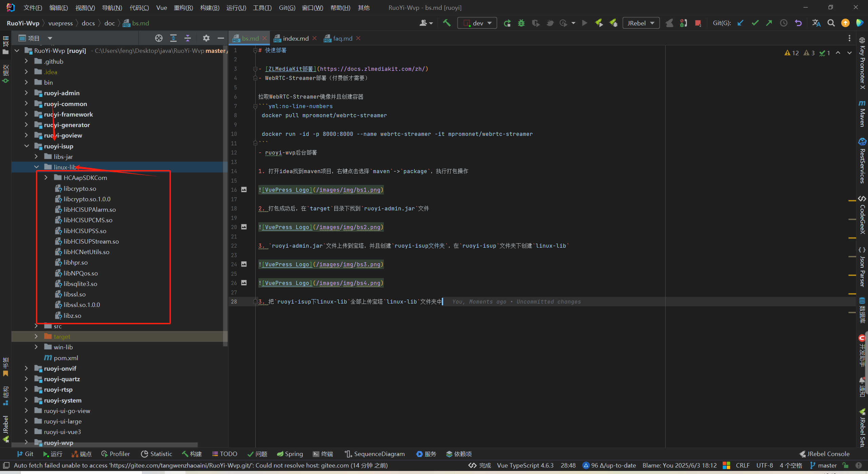This screenshot has height=474, width=868.
Task: Click image preview gutter icon on line 16
Action: click(x=244, y=189)
